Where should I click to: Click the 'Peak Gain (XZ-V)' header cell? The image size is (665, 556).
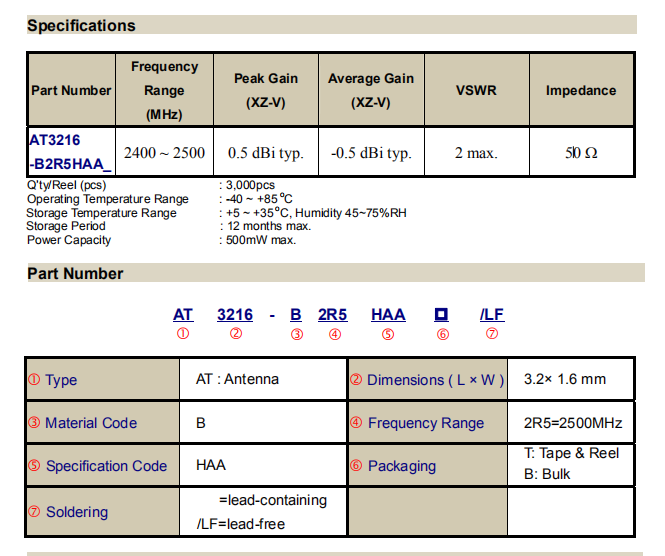click(x=266, y=90)
